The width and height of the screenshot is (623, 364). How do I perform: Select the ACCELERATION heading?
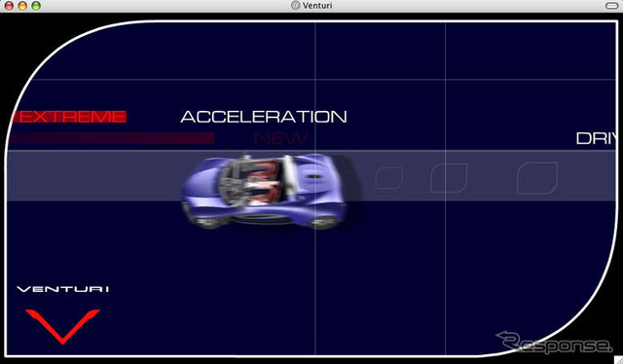click(264, 117)
